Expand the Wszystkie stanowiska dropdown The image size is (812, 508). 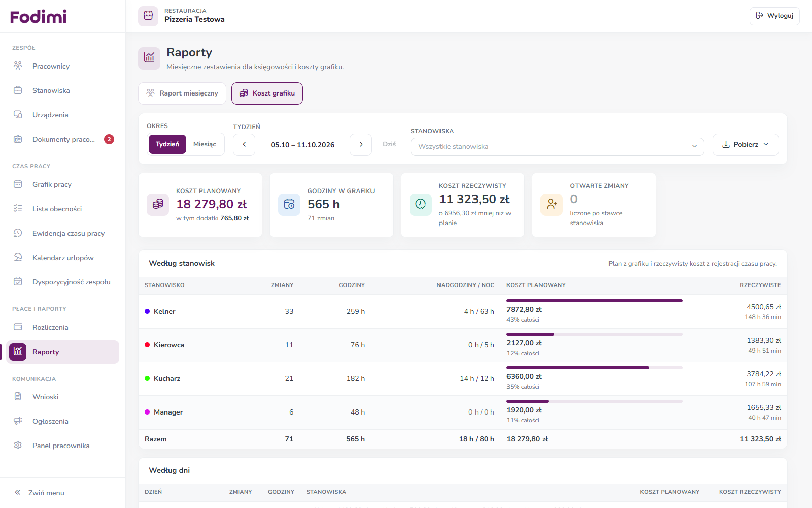(557, 146)
